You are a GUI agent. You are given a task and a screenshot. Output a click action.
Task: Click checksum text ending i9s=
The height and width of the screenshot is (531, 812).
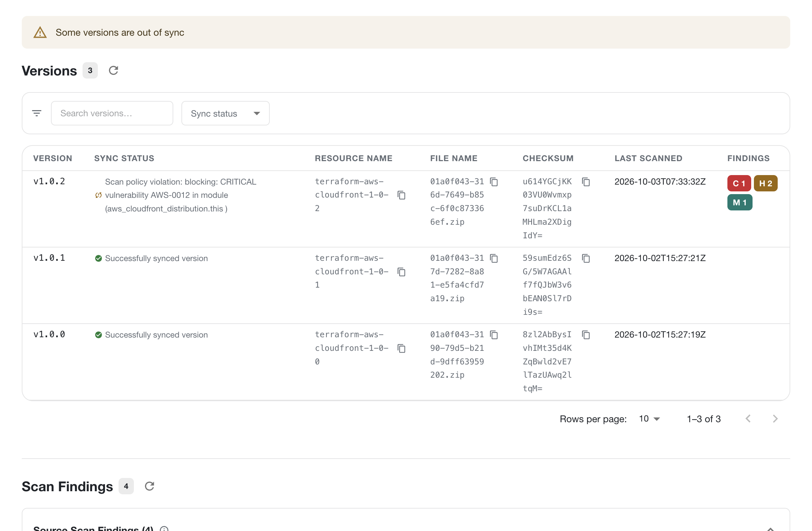[x=547, y=285]
